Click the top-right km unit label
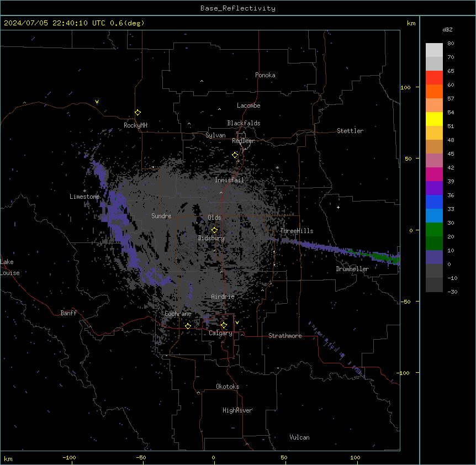476x465 pixels. [411, 23]
